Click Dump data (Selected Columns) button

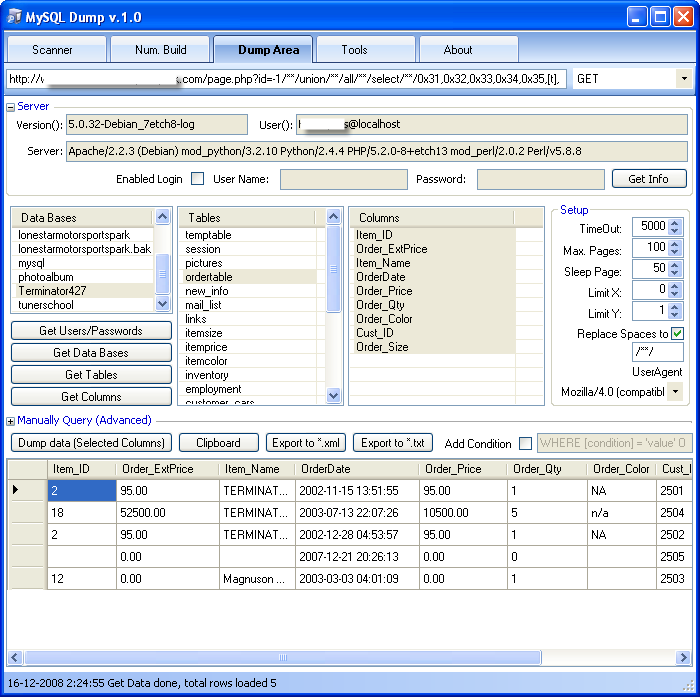(x=91, y=442)
